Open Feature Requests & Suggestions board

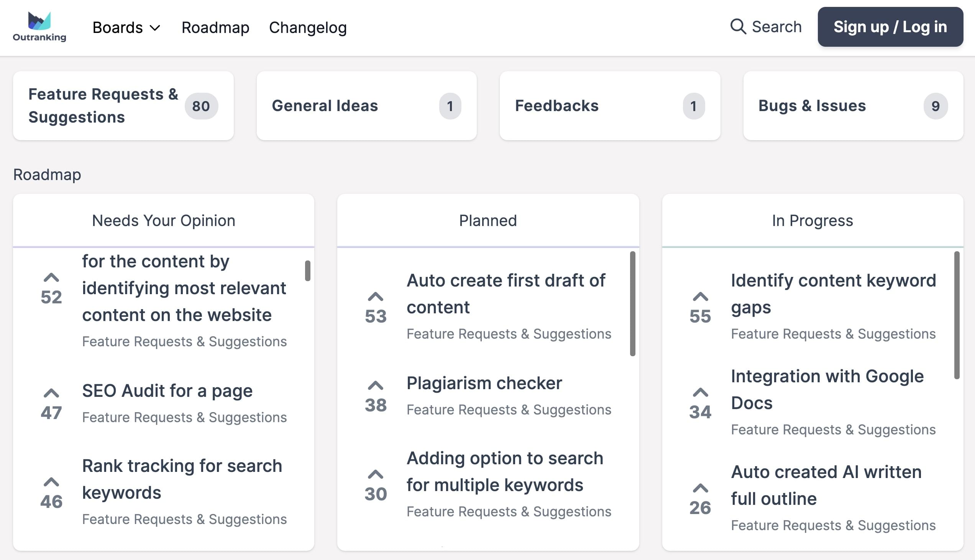click(x=123, y=106)
